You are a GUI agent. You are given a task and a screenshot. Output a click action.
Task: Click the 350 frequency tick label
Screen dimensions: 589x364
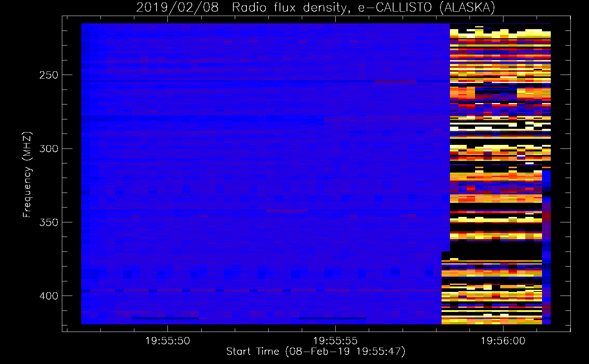(x=48, y=222)
